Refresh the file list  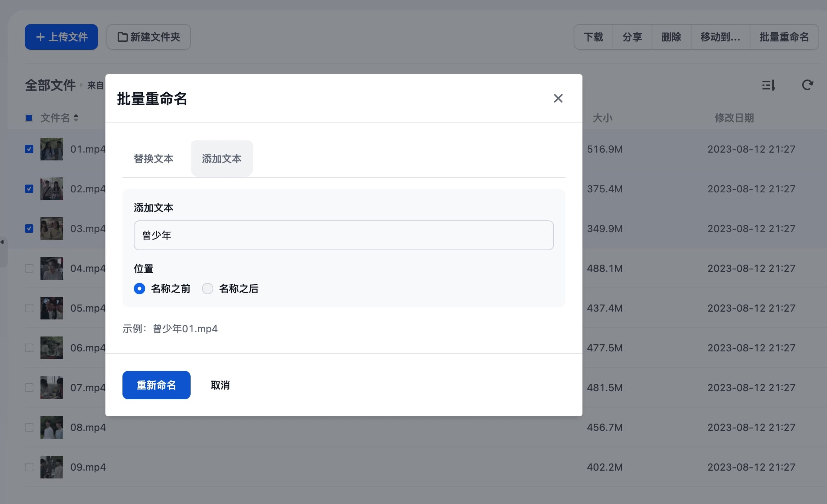tap(807, 85)
